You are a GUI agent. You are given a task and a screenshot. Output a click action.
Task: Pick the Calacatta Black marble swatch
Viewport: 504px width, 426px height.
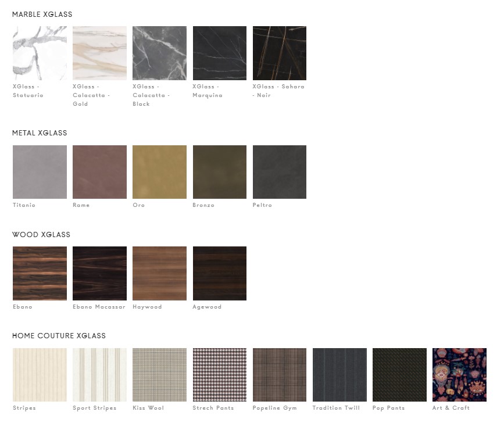(159, 53)
